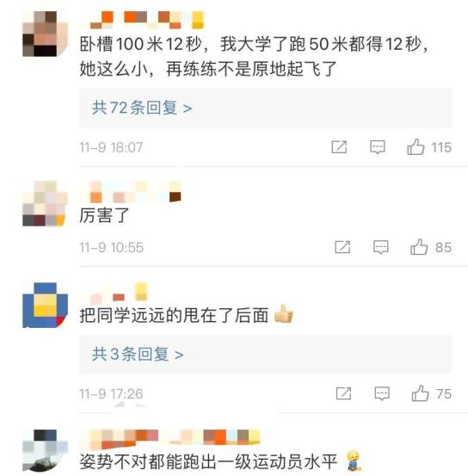The width and height of the screenshot is (468, 476).
Task: Like the 厉害了 comment
Action: (419, 247)
